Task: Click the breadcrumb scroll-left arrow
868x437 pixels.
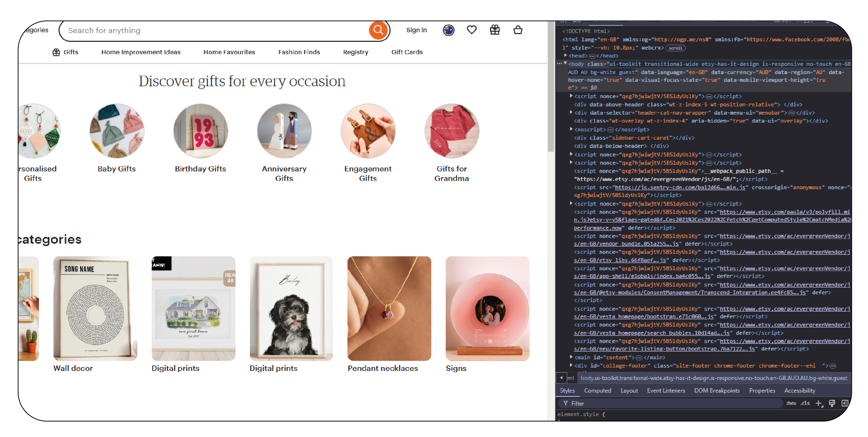Action: [561, 378]
